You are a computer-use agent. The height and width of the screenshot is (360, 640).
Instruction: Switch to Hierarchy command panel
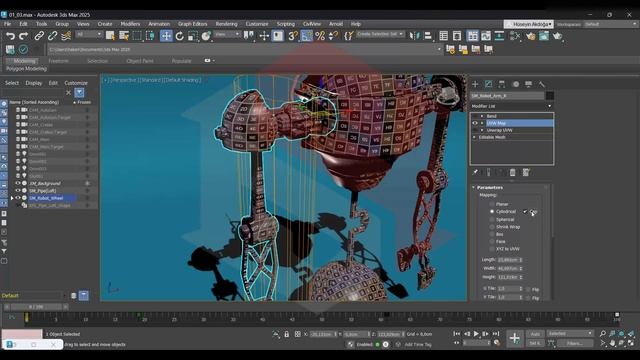pos(502,84)
